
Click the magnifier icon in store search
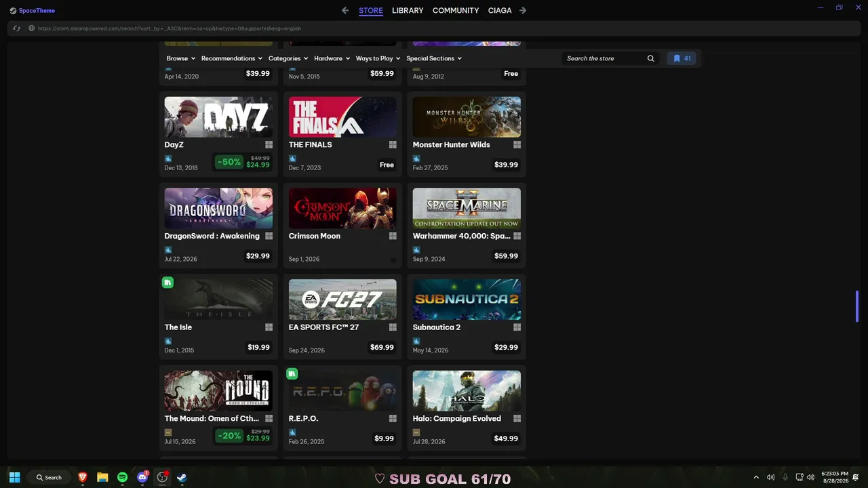point(650,58)
